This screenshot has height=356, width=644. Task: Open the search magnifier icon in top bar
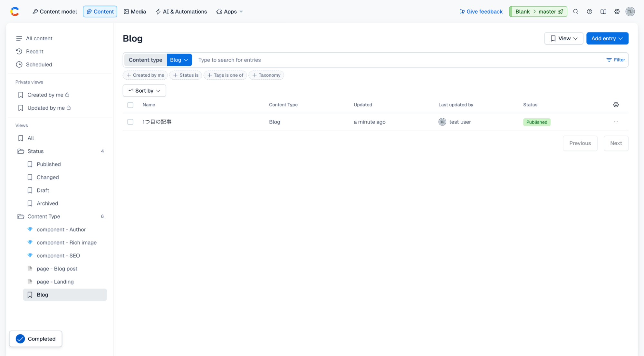pos(575,12)
